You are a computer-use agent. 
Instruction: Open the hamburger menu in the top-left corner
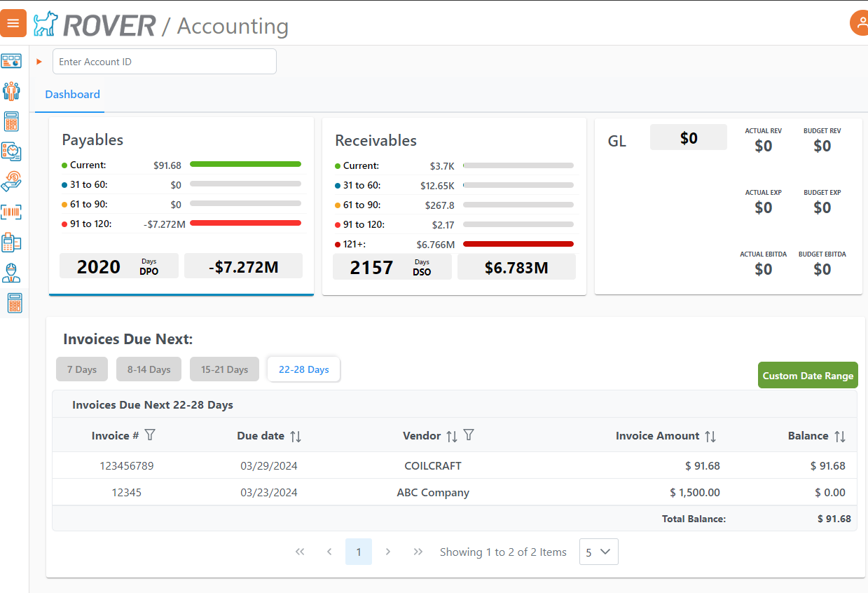pos(13,22)
